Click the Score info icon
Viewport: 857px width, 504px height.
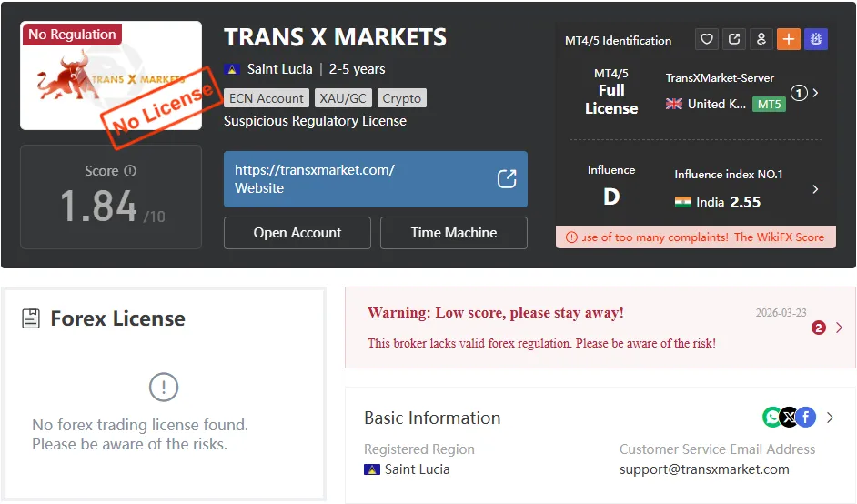(x=130, y=170)
